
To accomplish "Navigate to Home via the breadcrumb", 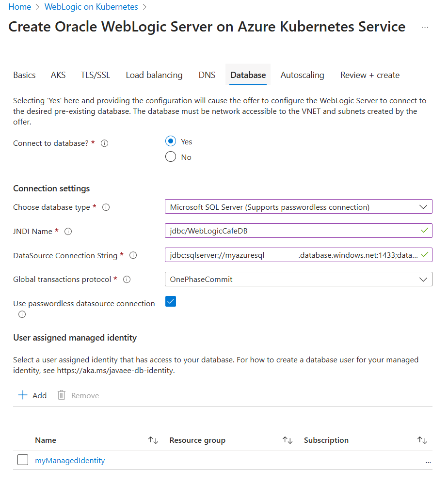I will pos(19,6).
